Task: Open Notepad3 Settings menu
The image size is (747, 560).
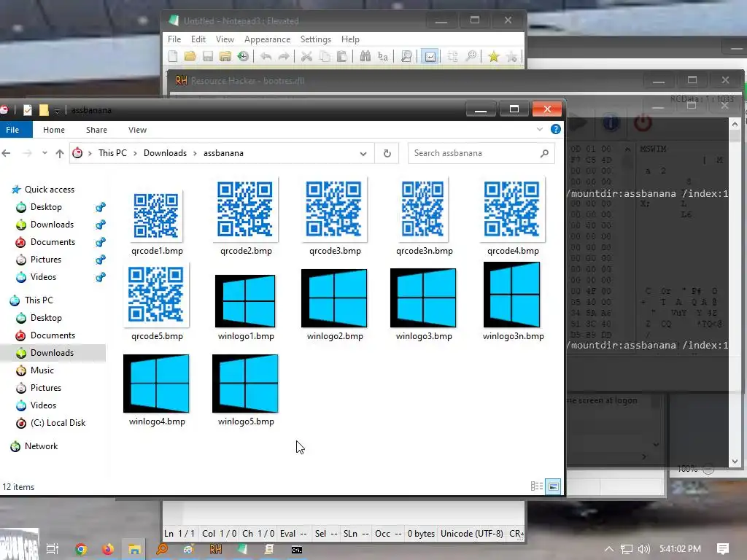Action: [315, 39]
